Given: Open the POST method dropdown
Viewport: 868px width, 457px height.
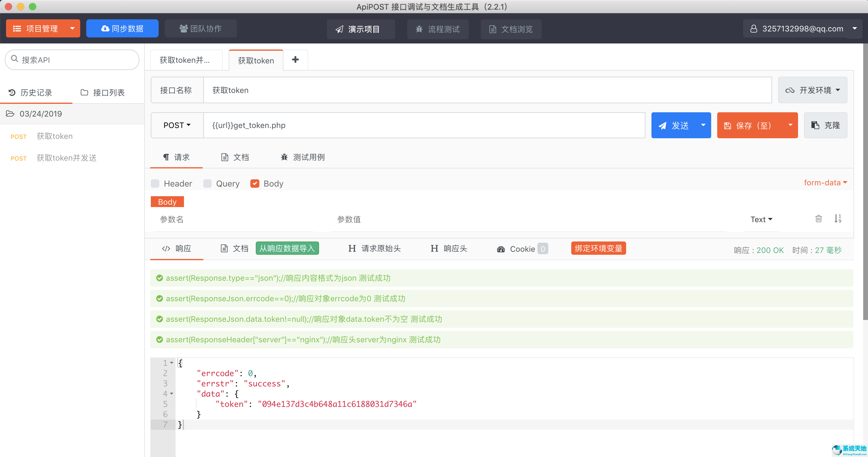Looking at the screenshot, I should coord(177,125).
